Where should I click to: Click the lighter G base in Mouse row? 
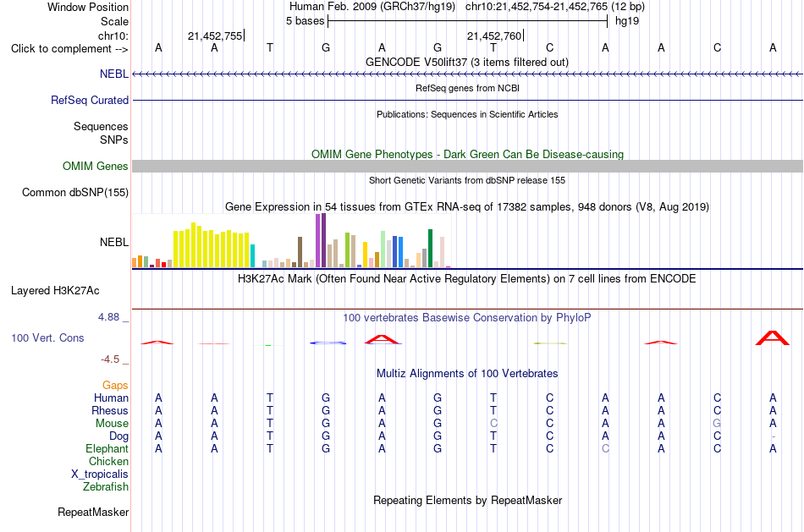click(717, 424)
